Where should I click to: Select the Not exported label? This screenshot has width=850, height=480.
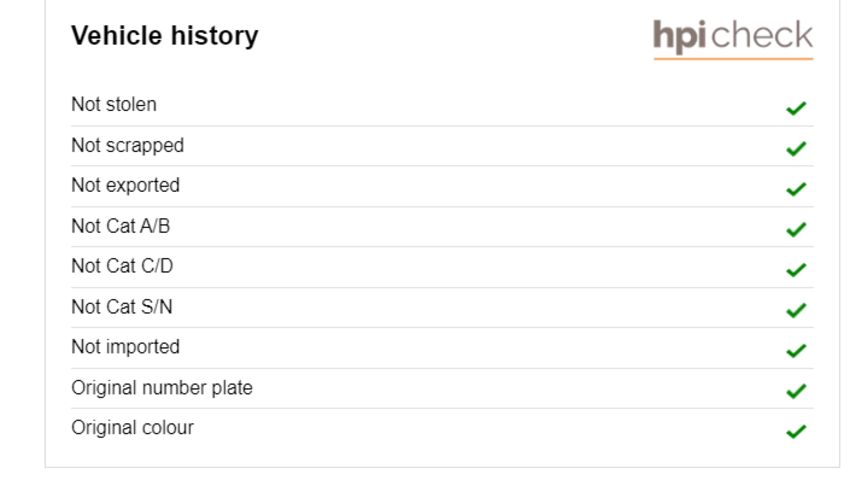point(125,185)
